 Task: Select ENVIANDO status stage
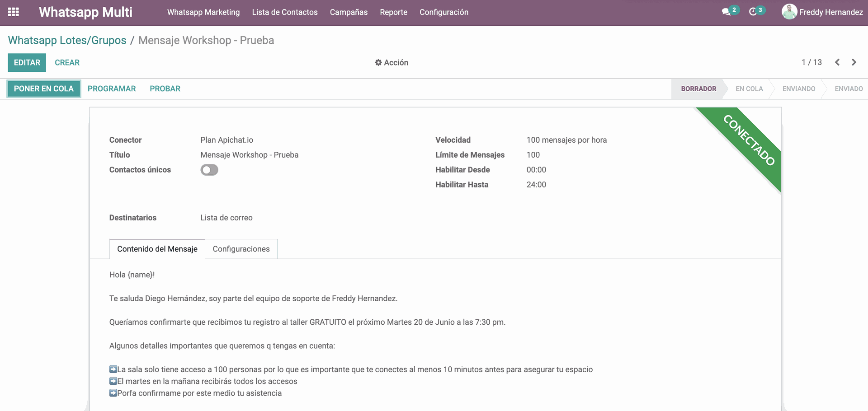tap(799, 89)
